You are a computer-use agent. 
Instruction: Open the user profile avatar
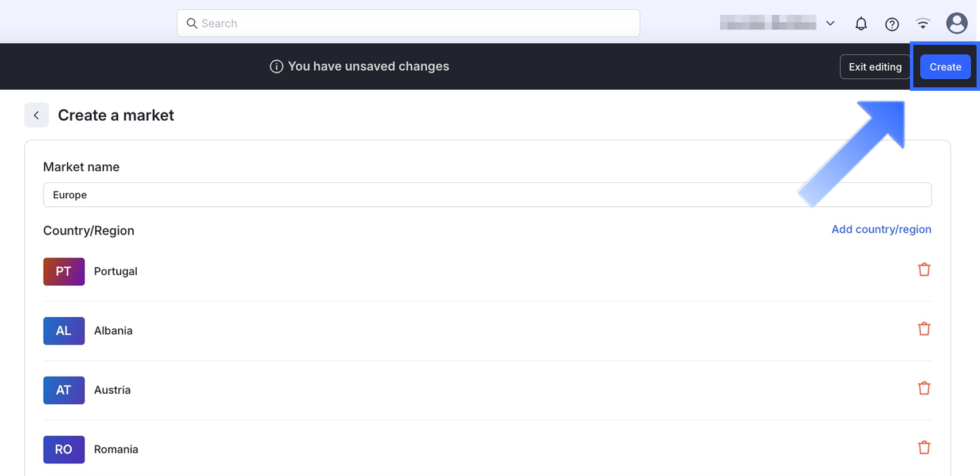click(x=956, y=24)
